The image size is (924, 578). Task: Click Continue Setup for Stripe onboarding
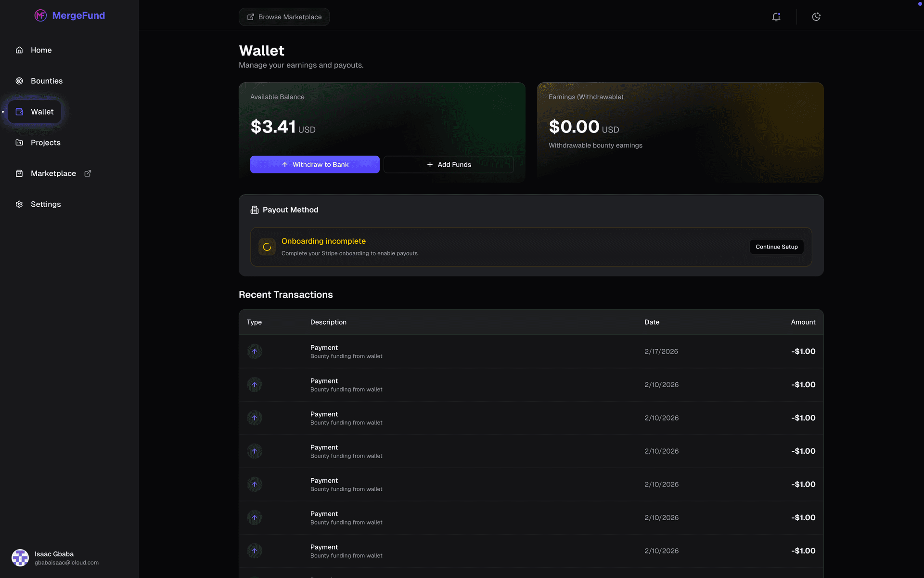tap(776, 247)
